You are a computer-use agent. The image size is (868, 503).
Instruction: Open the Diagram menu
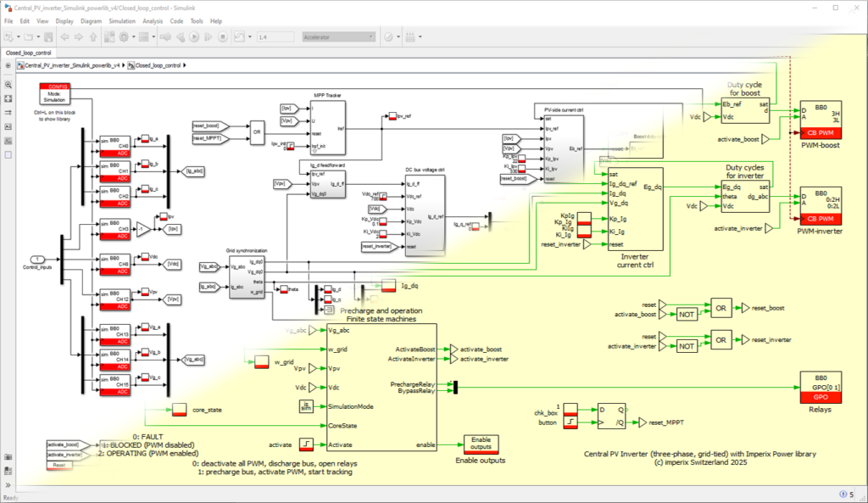tap(90, 20)
